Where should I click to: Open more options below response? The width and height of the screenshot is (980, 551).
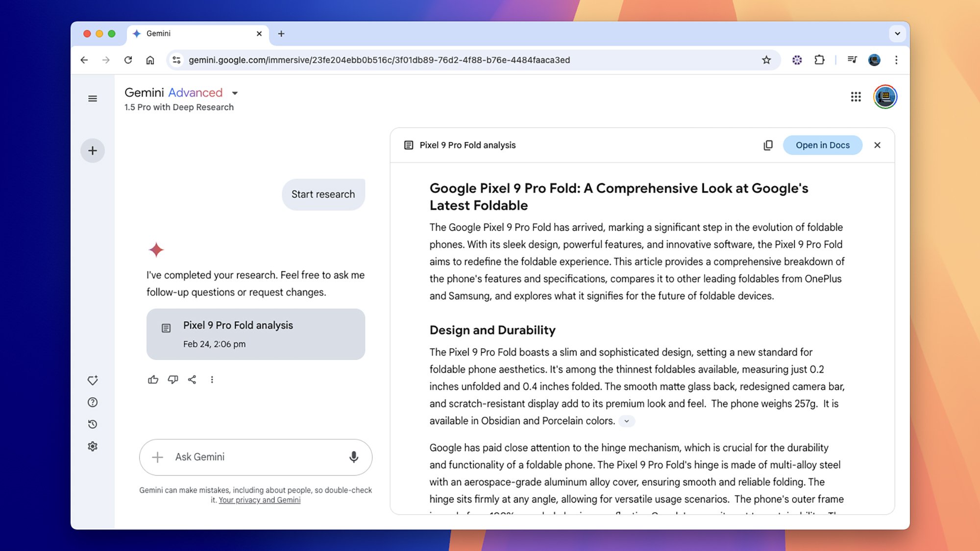click(212, 380)
